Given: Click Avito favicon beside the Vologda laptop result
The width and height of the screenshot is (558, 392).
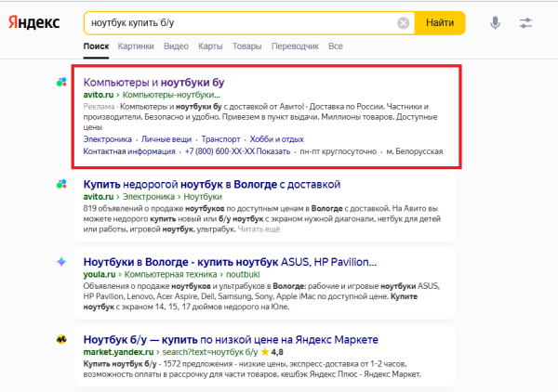Looking at the screenshot, I should pyautogui.click(x=61, y=184).
